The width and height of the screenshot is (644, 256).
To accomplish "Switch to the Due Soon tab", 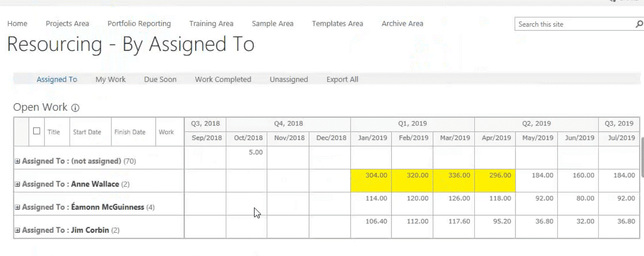I will pyautogui.click(x=160, y=79).
